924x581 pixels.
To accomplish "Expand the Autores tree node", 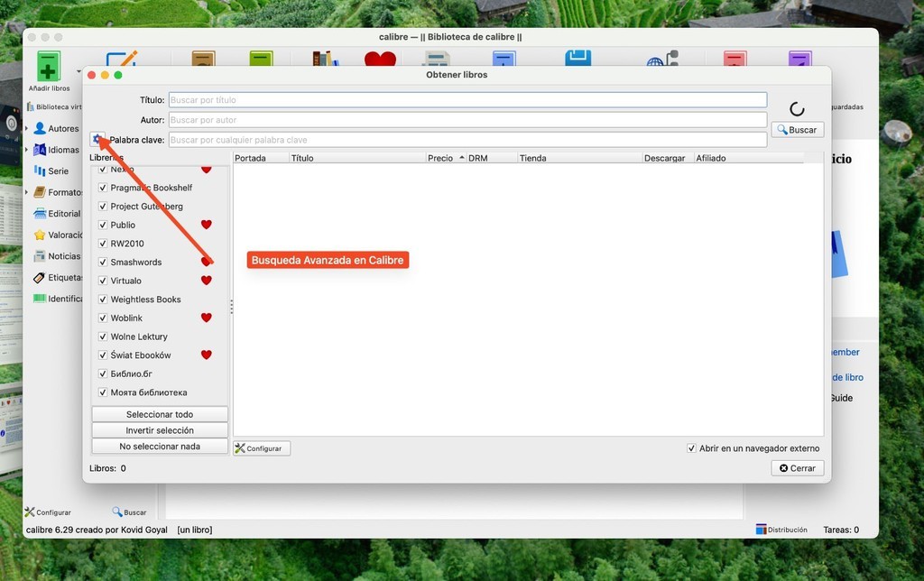I will 26,128.
